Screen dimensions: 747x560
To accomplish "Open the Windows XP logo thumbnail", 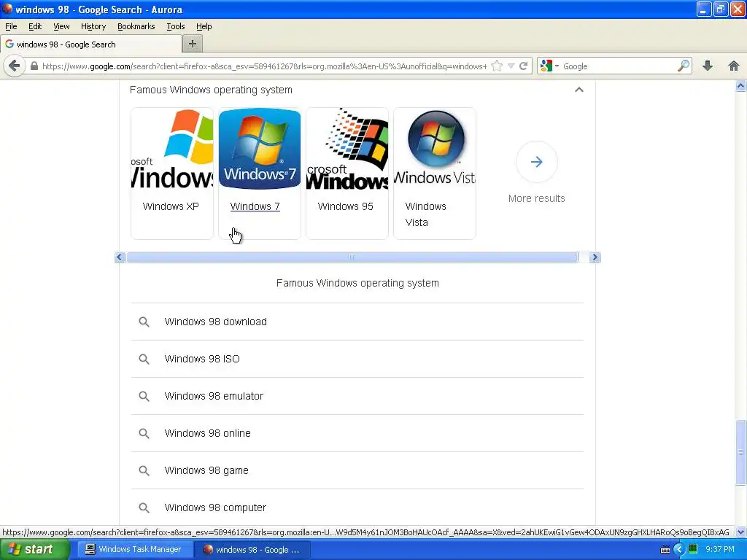I will coord(172,149).
